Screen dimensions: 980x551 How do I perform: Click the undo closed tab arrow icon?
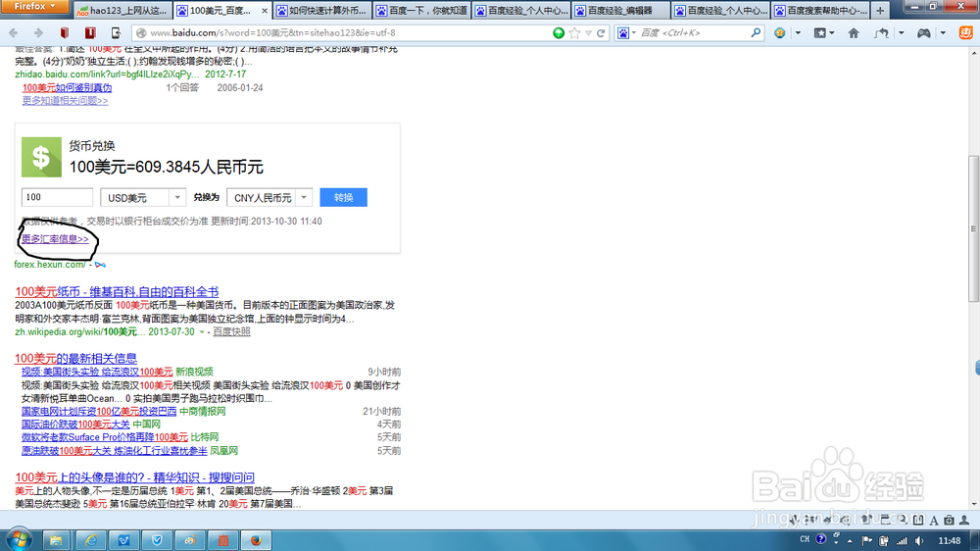click(x=882, y=32)
